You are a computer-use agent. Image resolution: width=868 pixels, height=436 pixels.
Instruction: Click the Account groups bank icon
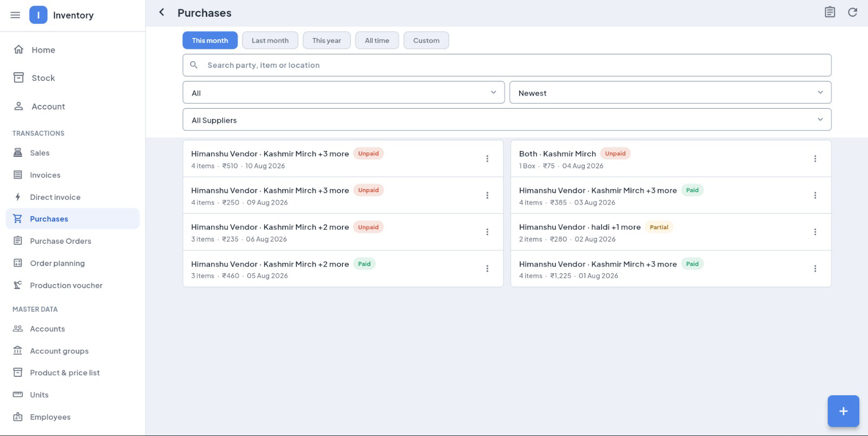[18, 351]
